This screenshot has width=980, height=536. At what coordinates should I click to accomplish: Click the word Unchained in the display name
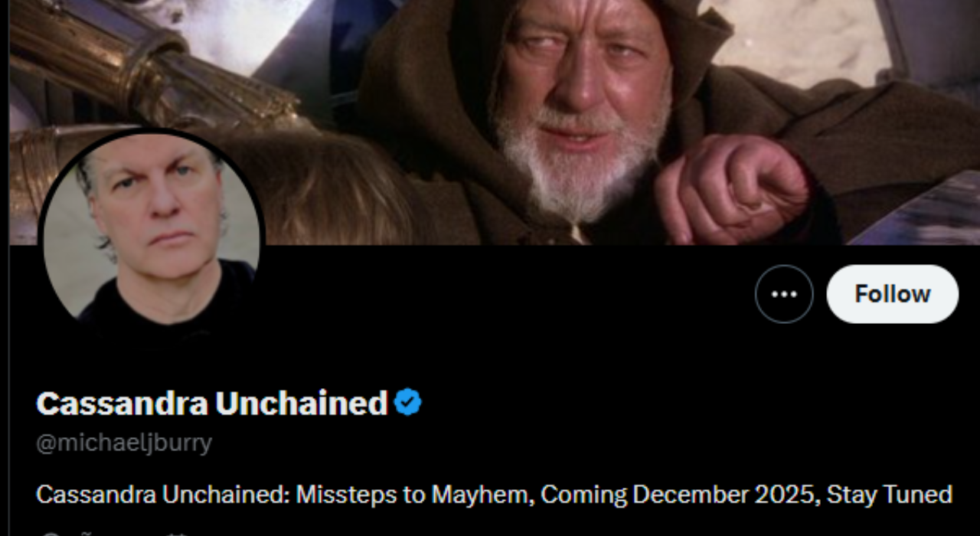301,403
